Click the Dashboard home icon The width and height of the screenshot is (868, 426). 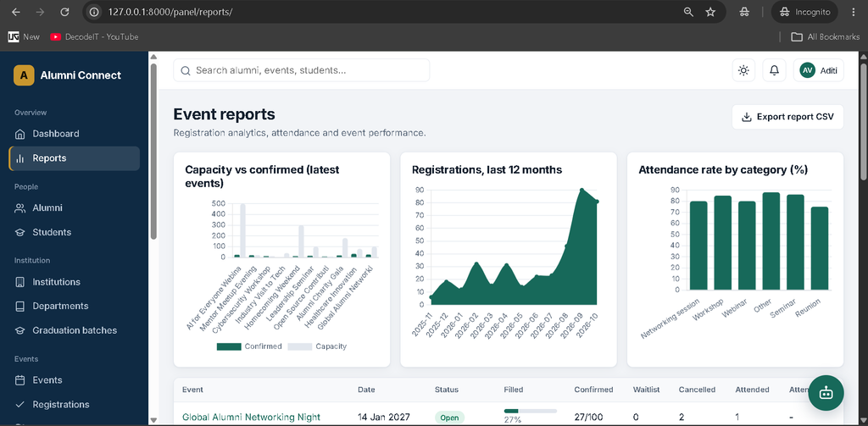coord(20,134)
